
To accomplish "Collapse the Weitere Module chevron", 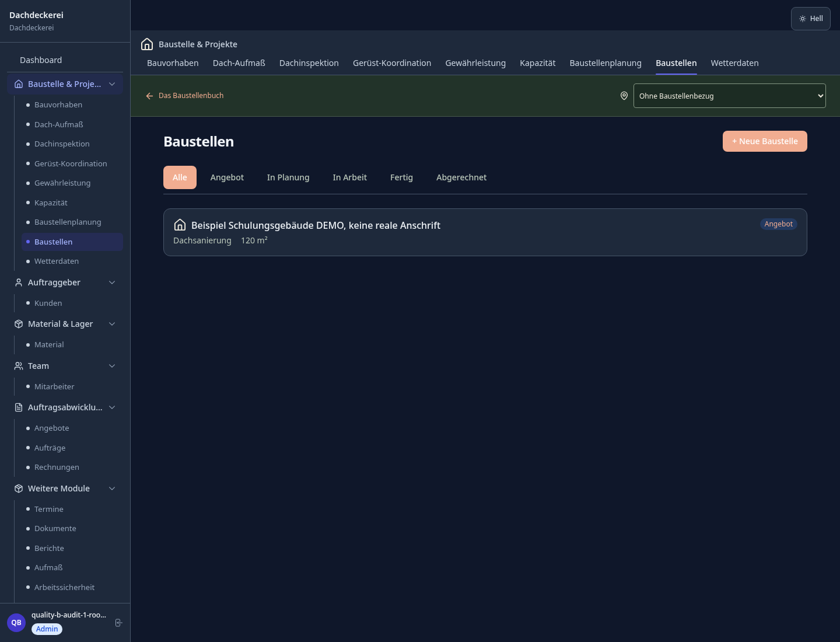I will click(112, 489).
